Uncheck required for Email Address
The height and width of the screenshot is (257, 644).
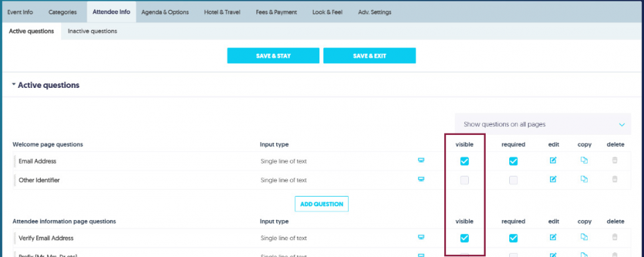(x=513, y=161)
